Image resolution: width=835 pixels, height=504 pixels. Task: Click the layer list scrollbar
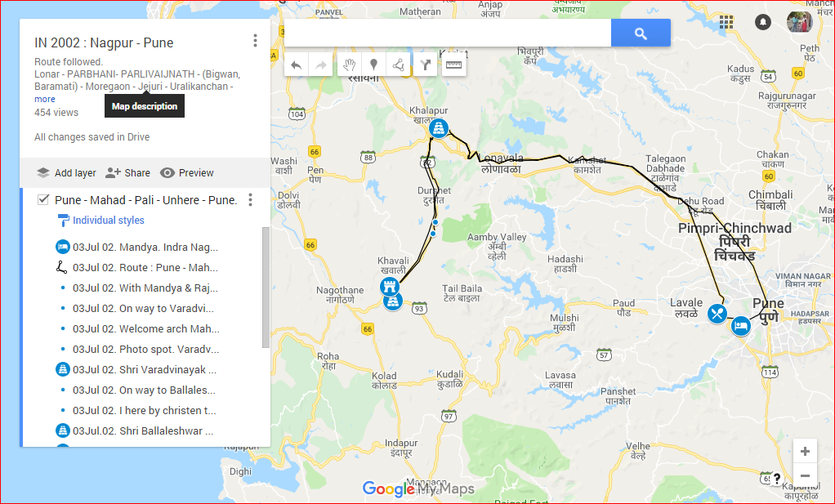coord(266,288)
